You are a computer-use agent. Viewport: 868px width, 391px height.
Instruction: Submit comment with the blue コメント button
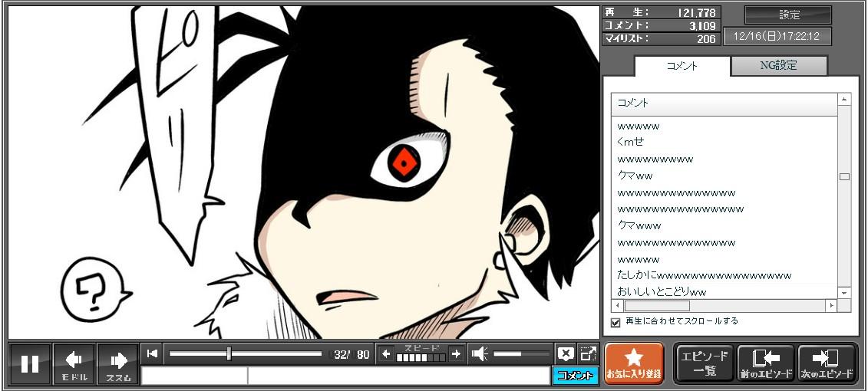(x=575, y=376)
